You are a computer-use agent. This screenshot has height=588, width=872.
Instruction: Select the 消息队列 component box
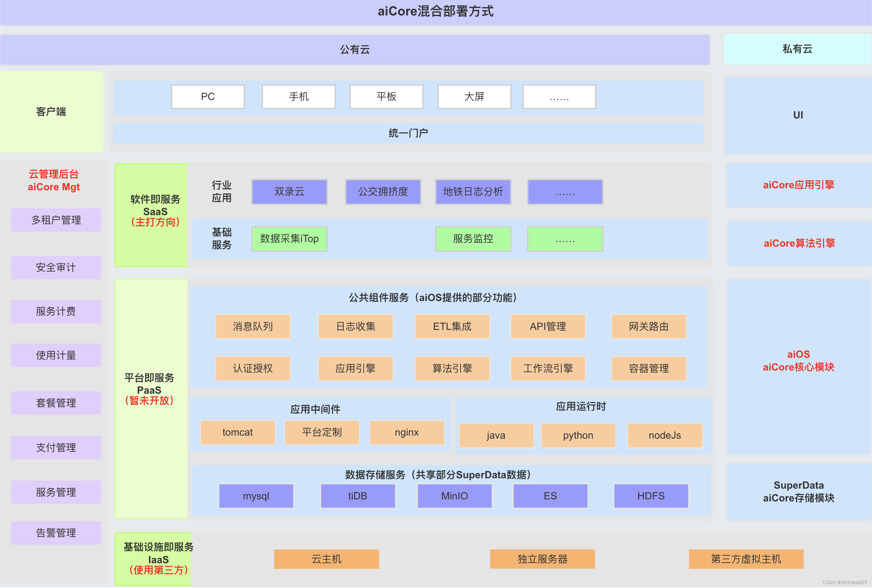[253, 327]
